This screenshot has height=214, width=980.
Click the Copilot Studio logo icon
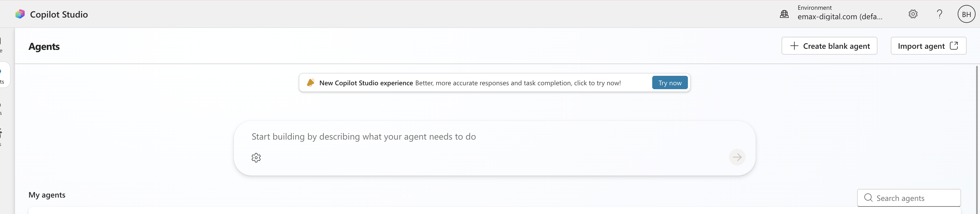click(20, 14)
